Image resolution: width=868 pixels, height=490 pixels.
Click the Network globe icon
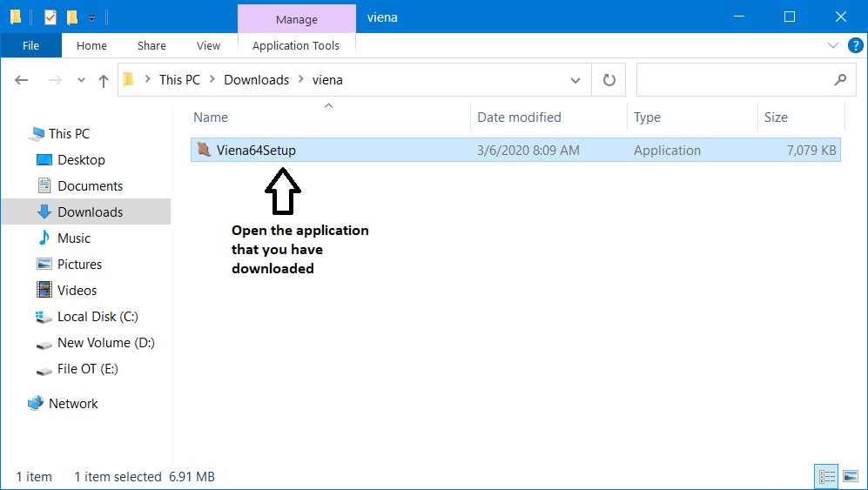pos(36,403)
